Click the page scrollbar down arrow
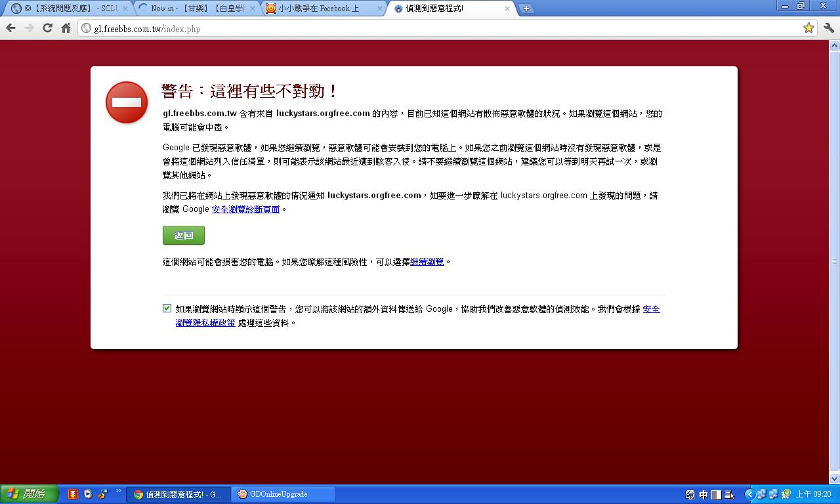Viewport: 840px width, 504px height. click(x=835, y=479)
